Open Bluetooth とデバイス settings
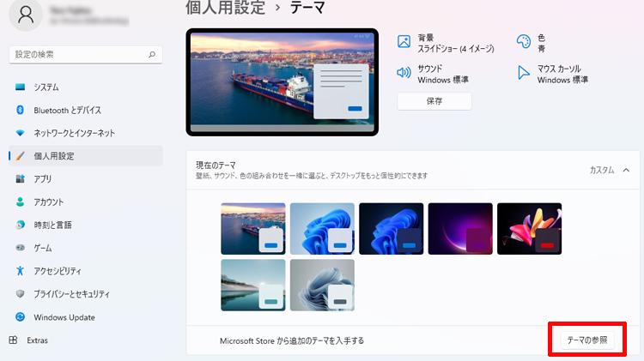The height and width of the screenshot is (361, 644). tap(85, 110)
